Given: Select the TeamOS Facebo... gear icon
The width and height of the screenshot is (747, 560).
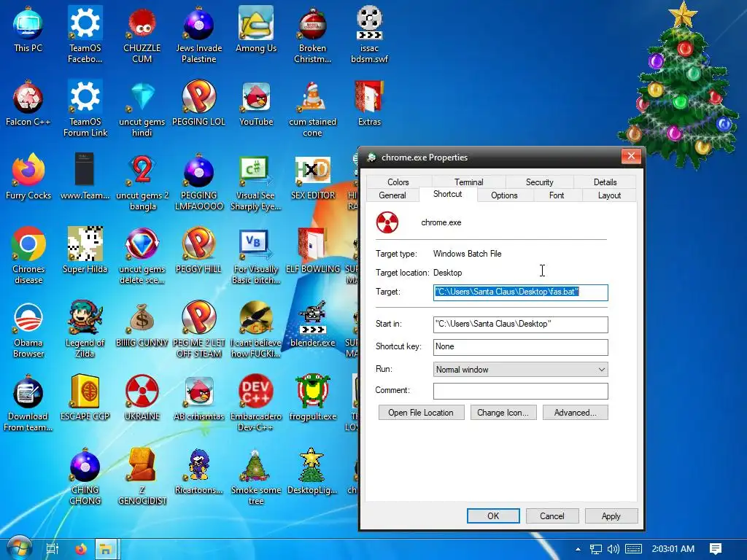Looking at the screenshot, I should [85, 36].
